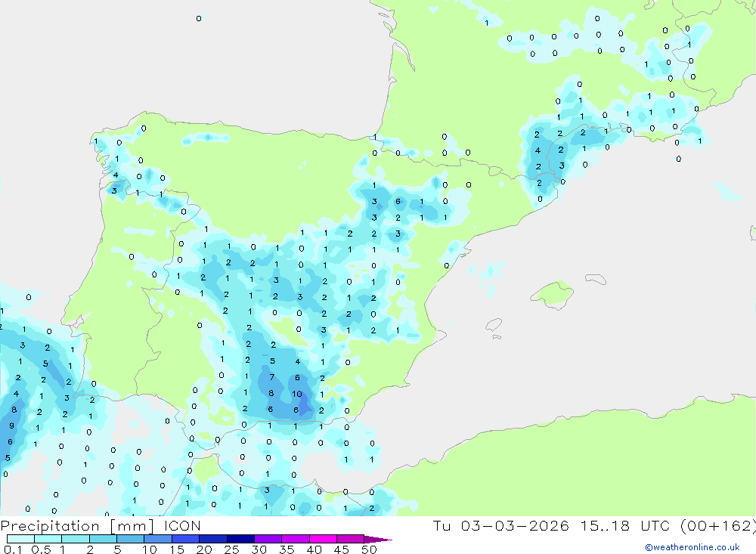Click the '40' legend scale label
The width and height of the screenshot is (756, 554).
coord(314,549)
